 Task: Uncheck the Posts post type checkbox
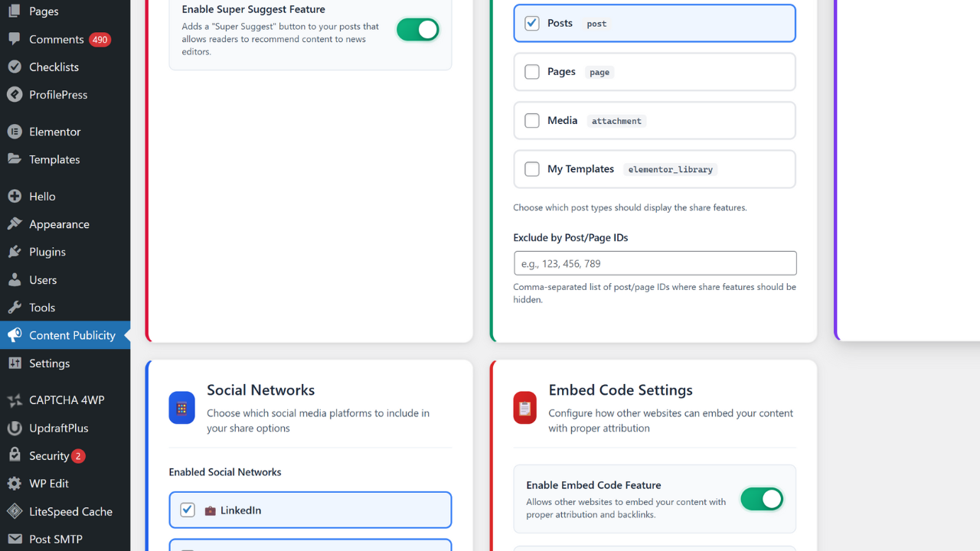531,23
